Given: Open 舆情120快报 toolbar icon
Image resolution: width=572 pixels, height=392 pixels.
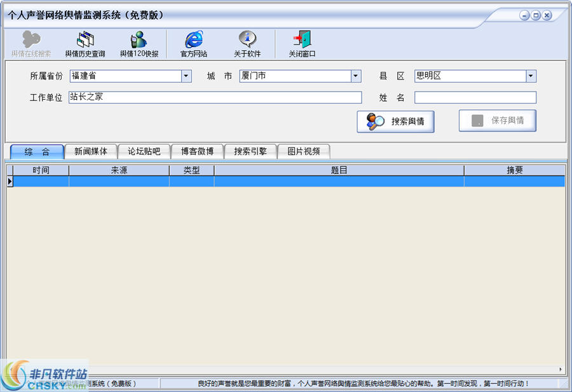Looking at the screenshot, I should click(x=139, y=44).
